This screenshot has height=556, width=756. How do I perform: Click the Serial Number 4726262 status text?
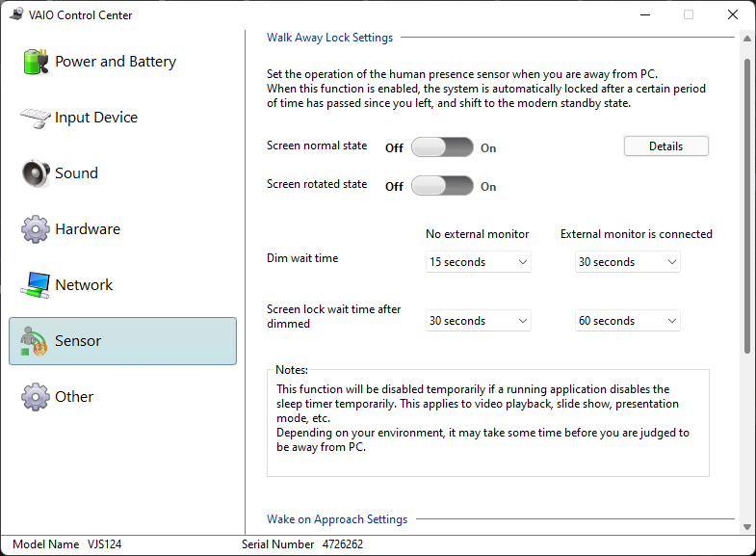302,544
